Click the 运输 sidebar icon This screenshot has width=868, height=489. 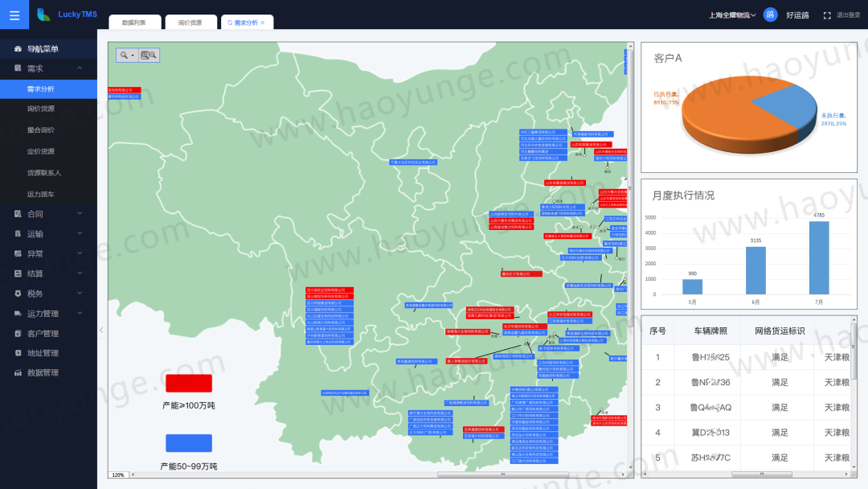(x=18, y=234)
